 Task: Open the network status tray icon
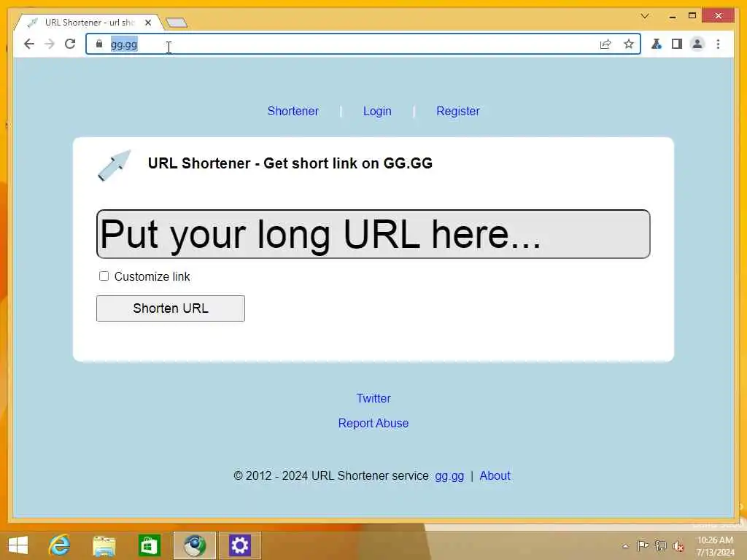660,545
